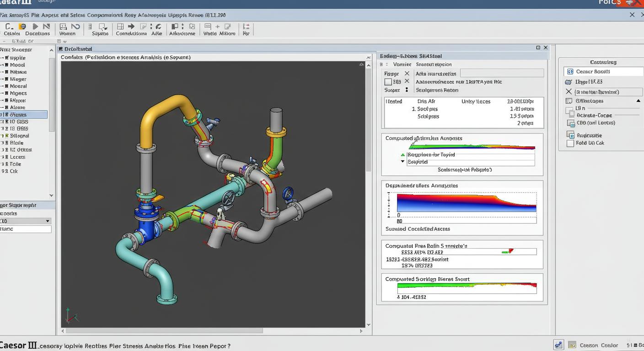
Task: Select the Rioile tree item
Action: [x=16, y=143]
